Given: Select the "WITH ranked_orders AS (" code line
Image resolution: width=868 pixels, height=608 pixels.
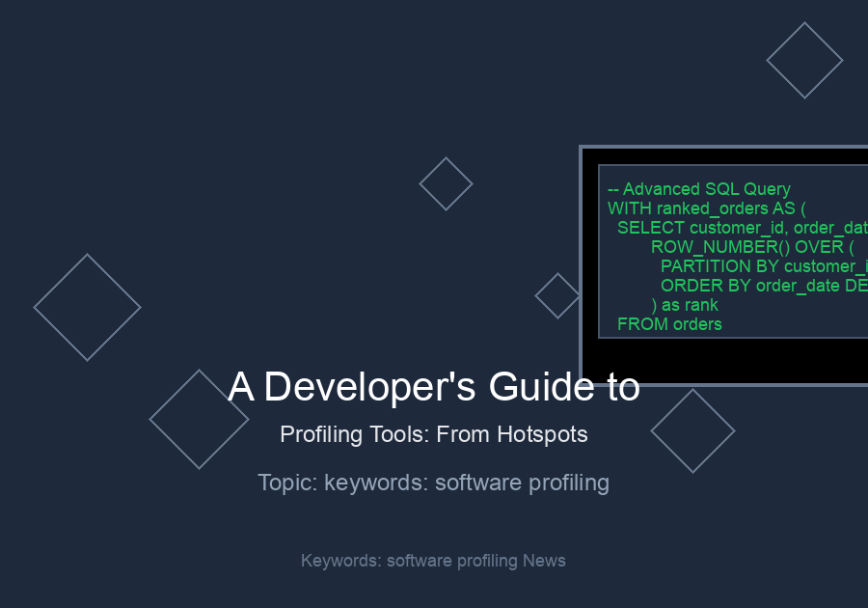Looking at the screenshot, I should (x=706, y=208).
